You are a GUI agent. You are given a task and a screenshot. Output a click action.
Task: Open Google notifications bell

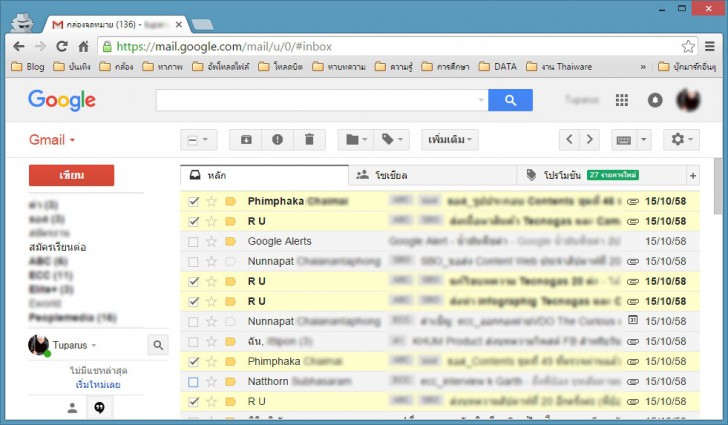click(655, 100)
